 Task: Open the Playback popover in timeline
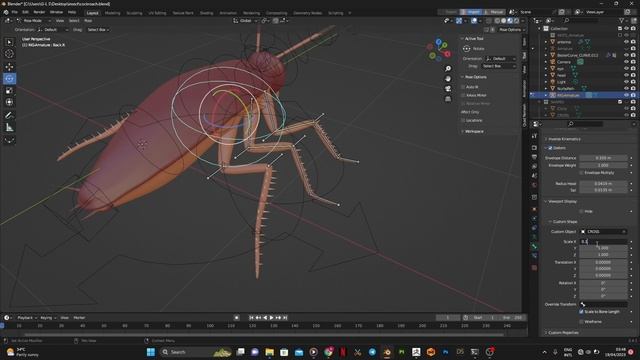click(x=27, y=318)
